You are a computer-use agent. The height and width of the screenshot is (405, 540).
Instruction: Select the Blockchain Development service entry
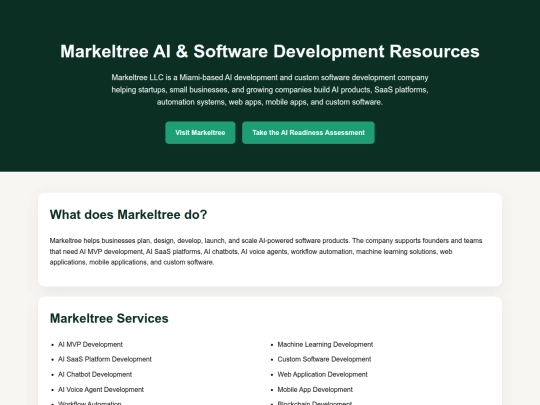(315, 403)
